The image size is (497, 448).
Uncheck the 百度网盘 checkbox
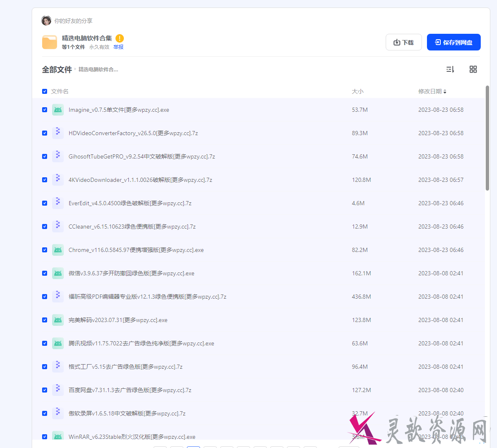click(45, 390)
